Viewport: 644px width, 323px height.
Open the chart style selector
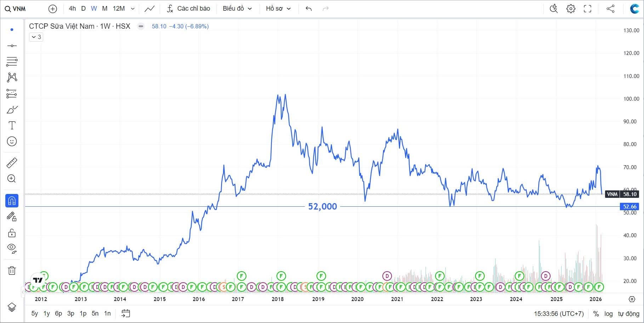click(x=149, y=9)
